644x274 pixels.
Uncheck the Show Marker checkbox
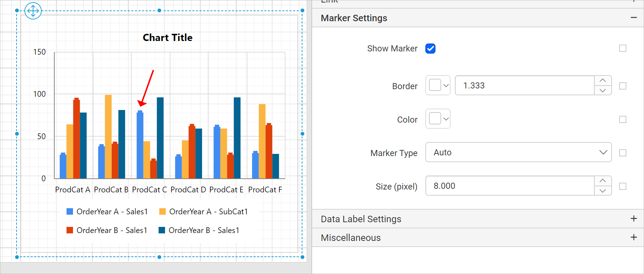tap(430, 49)
